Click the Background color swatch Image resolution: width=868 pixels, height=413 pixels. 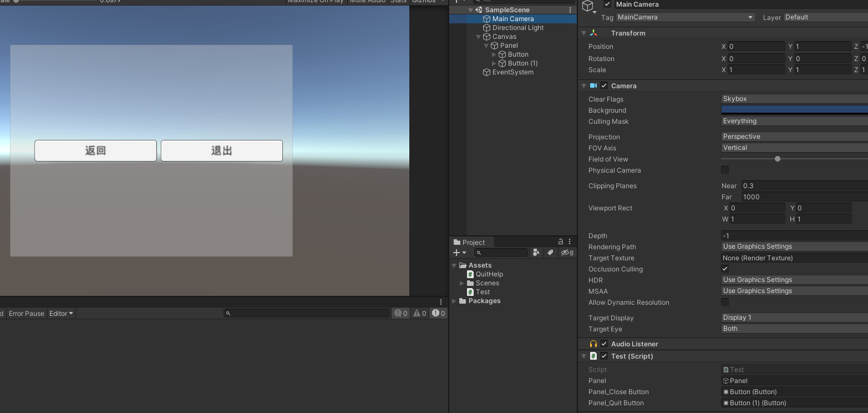(794, 110)
